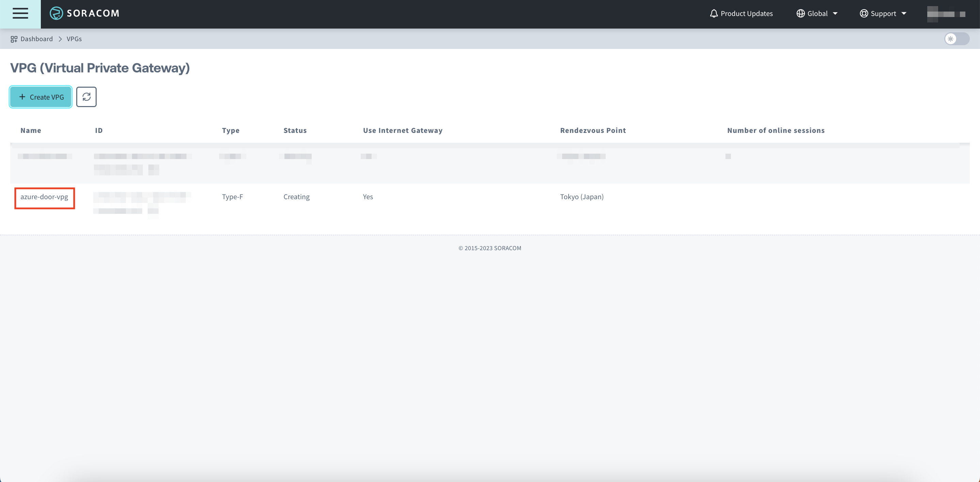The image size is (980, 482).
Task: Click the globe icon next to Global
Action: point(800,13)
